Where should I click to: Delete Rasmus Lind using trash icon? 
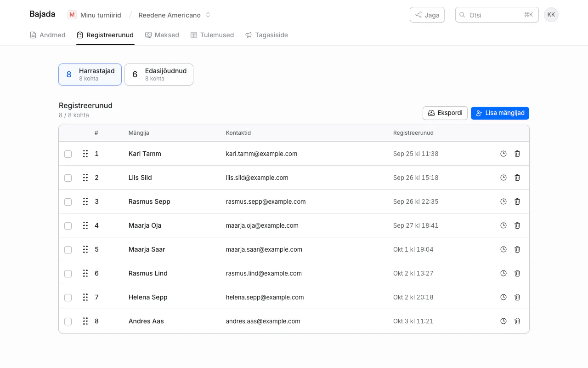pyautogui.click(x=517, y=273)
